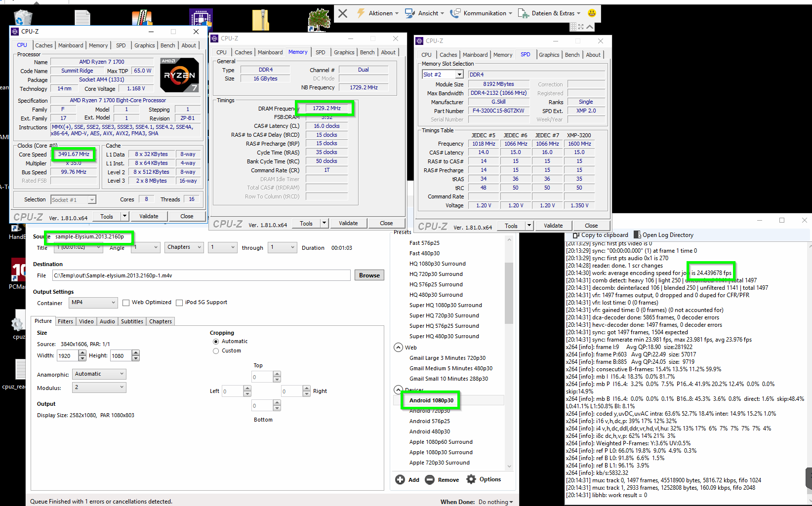The width and height of the screenshot is (812, 506).
Task: Click Open Log Directory icon
Action: pyautogui.click(x=637, y=235)
